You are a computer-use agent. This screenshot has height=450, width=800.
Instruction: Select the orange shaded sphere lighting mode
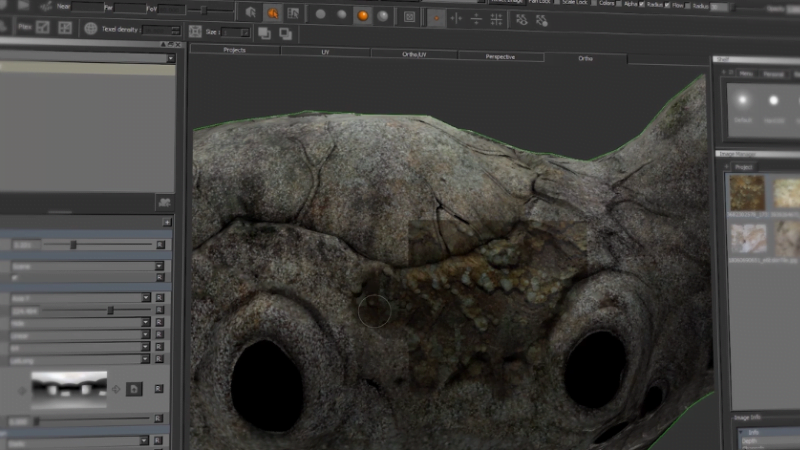[x=362, y=15]
